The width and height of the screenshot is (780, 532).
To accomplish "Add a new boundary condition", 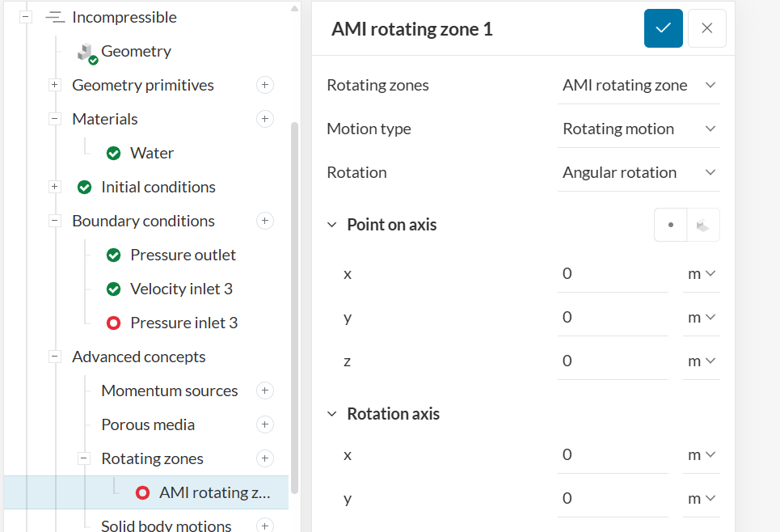I will point(264,221).
